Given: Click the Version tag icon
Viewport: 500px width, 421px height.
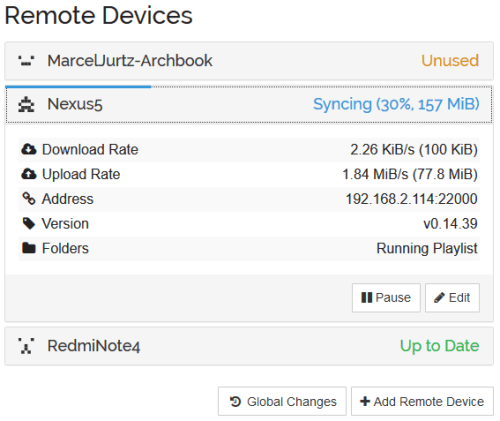Looking at the screenshot, I should [x=29, y=223].
